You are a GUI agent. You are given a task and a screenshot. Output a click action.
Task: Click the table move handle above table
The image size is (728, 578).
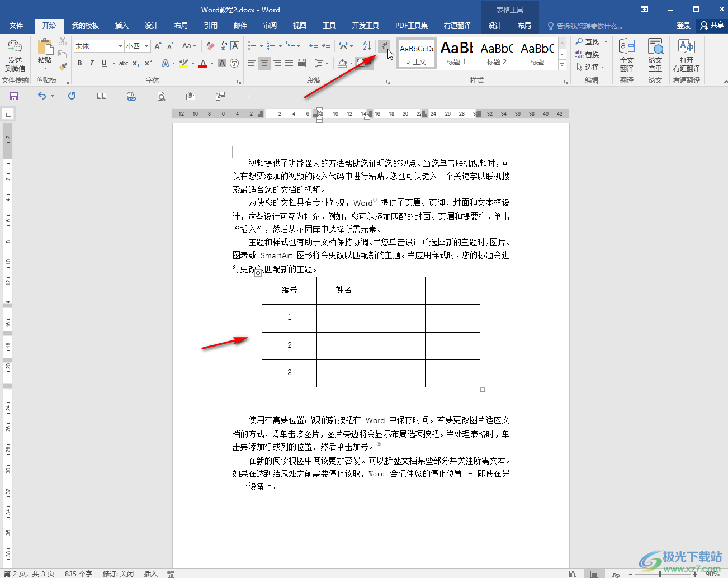[258, 273]
